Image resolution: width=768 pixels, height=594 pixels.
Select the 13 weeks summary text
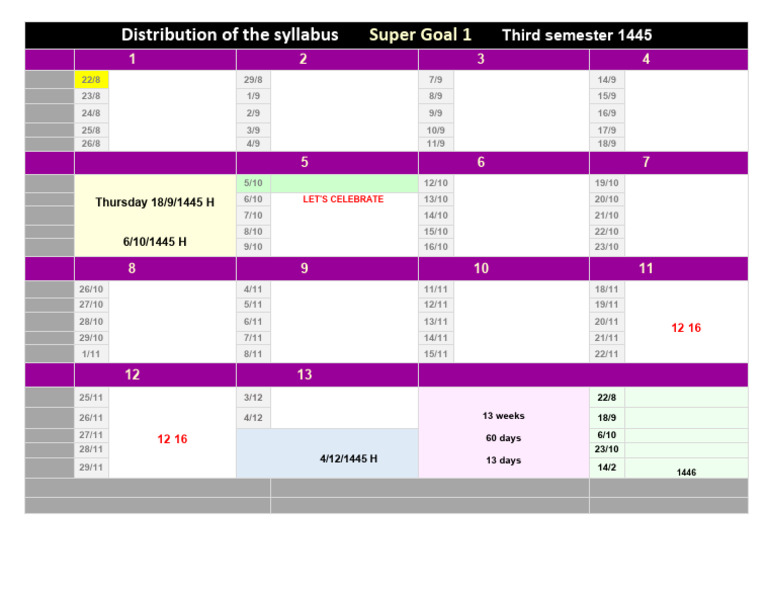click(x=504, y=416)
